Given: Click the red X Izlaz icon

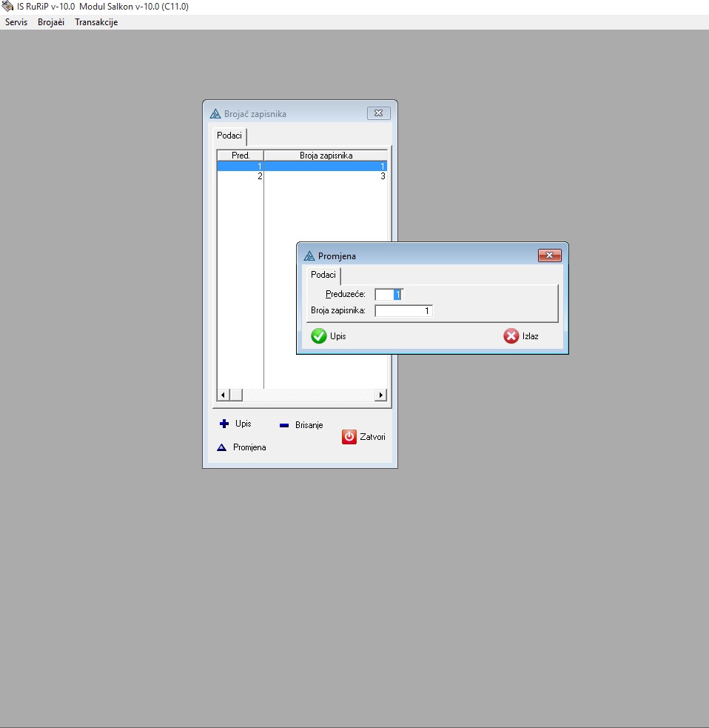Looking at the screenshot, I should tap(511, 336).
